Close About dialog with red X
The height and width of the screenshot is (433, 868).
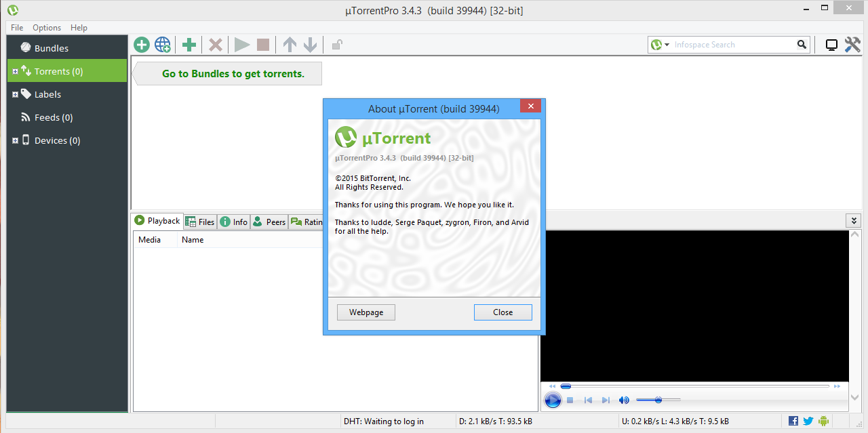pyautogui.click(x=530, y=106)
